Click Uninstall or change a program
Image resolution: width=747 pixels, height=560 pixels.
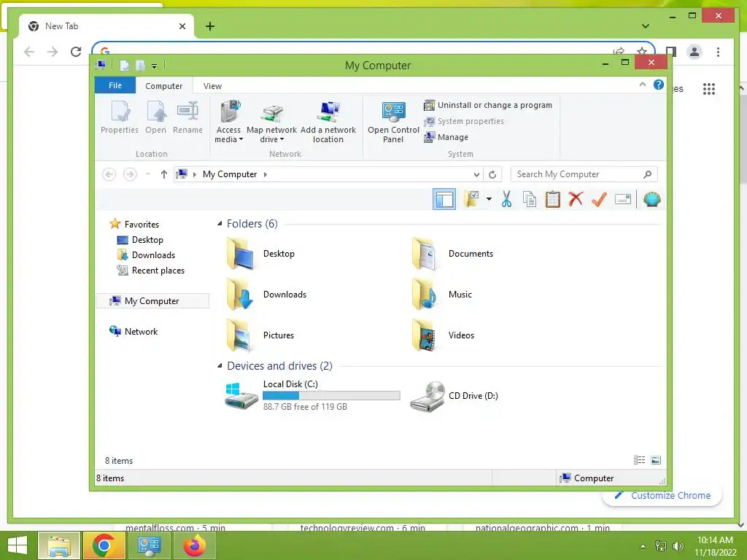point(488,105)
